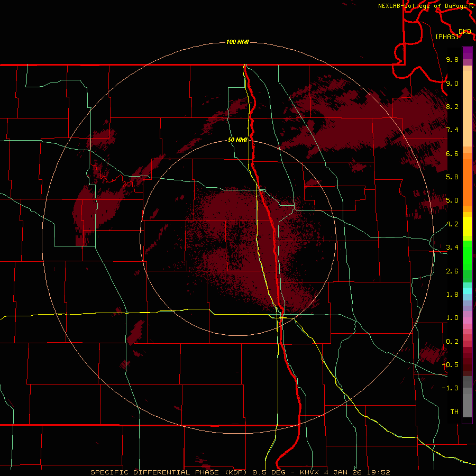Click the 1.0 scale value
The height and width of the screenshot is (476, 476).
coord(452,318)
